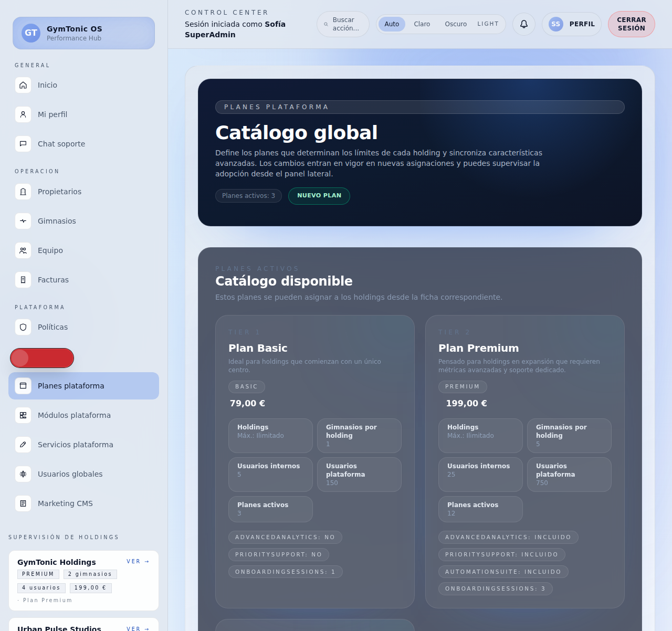Click the Políticas shield icon

[23, 327]
